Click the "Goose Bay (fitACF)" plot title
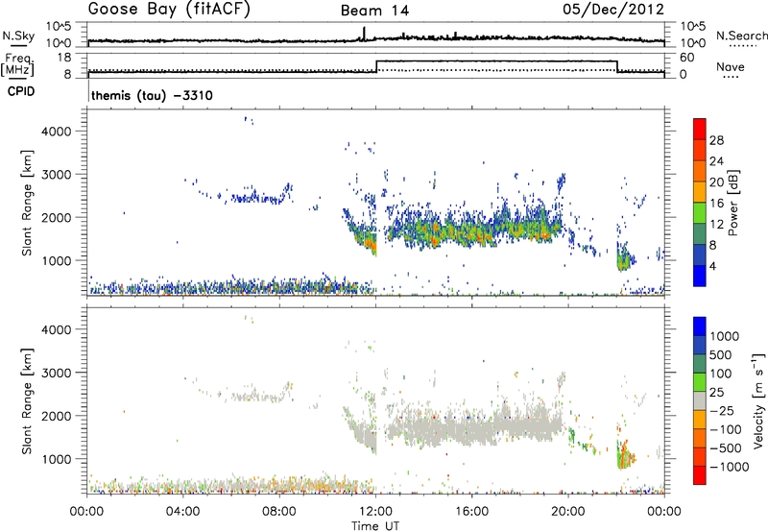Viewport: 768px width, 532px height. pos(169,9)
